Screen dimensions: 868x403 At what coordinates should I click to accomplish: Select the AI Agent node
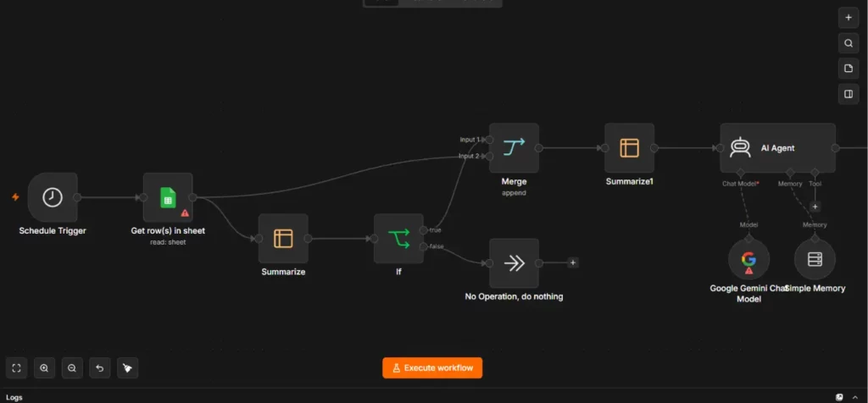(778, 148)
